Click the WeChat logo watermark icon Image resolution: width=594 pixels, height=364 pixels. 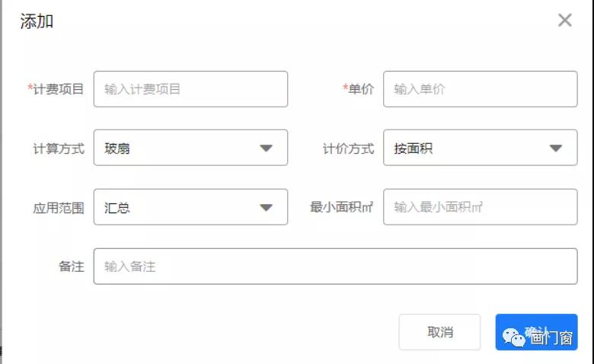click(513, 336)
